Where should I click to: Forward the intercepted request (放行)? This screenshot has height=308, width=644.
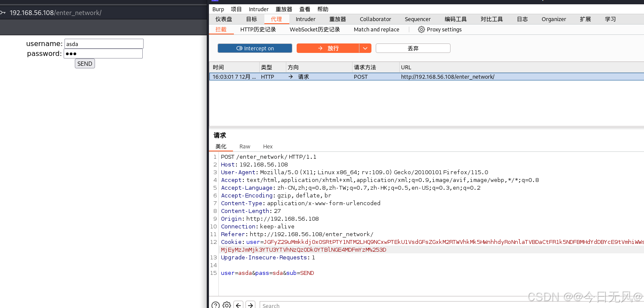tap(328, 48)
